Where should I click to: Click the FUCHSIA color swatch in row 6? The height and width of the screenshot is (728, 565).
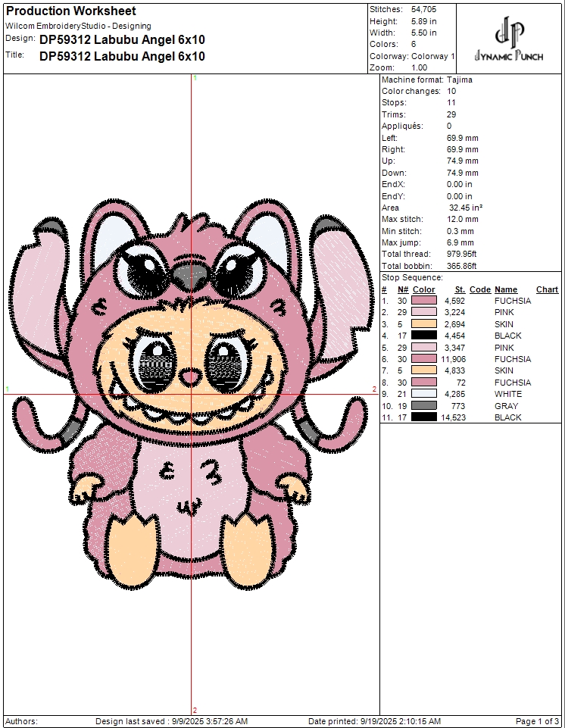tap(424, 359)
